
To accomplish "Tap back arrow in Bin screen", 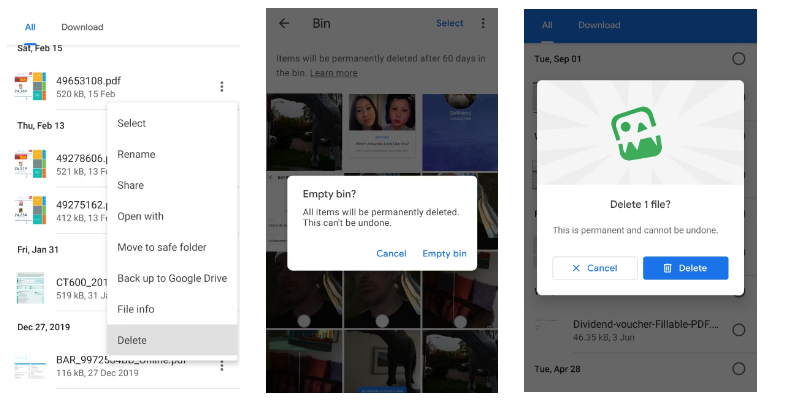I will [284, 23].
